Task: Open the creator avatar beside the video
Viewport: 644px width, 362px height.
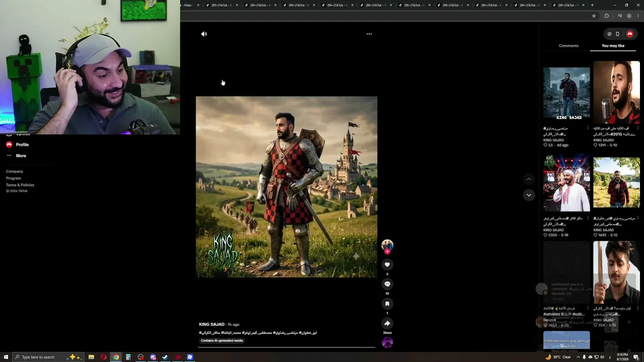Action: click(387, 245)
